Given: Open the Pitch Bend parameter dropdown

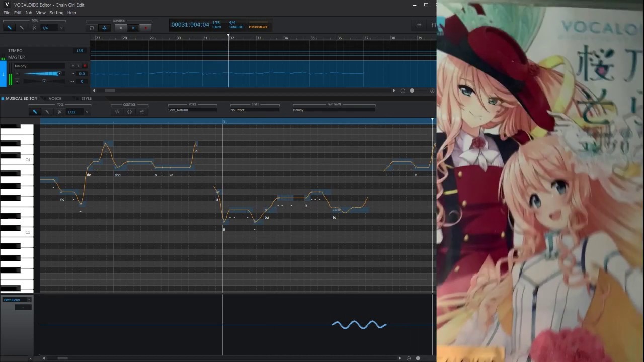Looking at the screenshot, I should [x=17, y=300].
